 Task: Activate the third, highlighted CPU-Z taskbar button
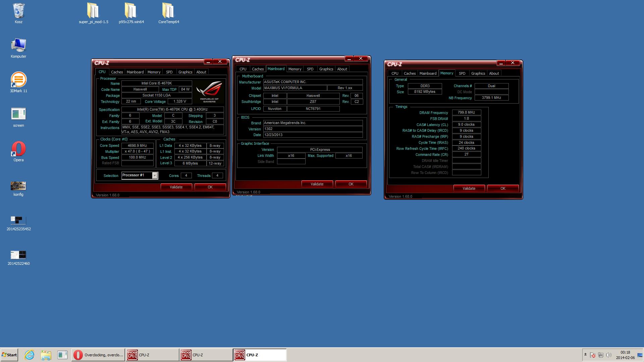click(x=260, y=355)
